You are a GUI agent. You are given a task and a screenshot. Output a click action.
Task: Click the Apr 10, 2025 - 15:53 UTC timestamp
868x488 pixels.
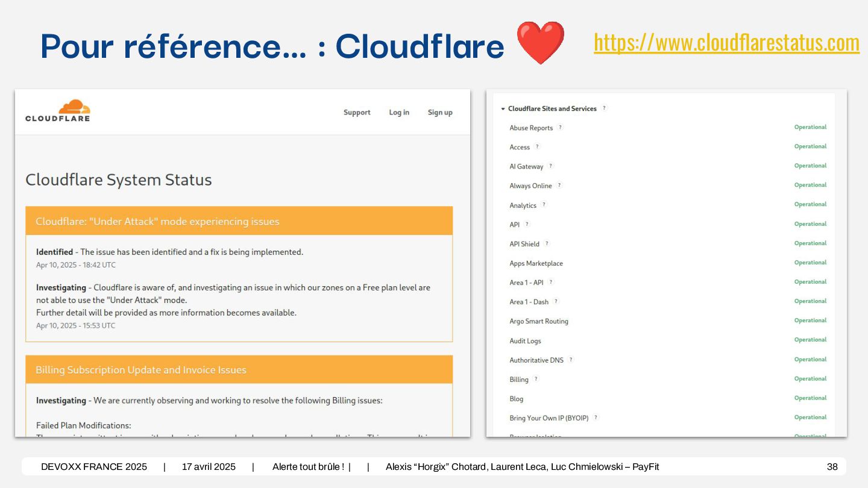click(76, 326)
